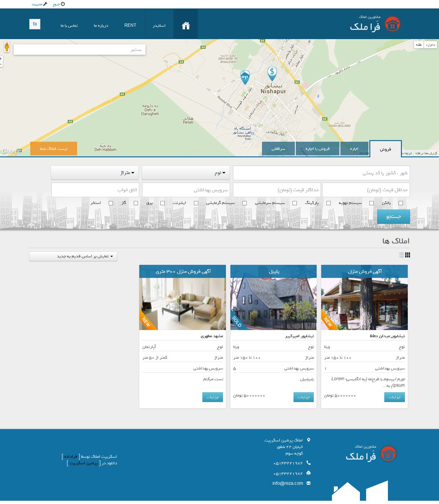Viewport: 439px width, 504px height.
Task: Open the درباره ما menu item
Action: (x=101, y=25)
